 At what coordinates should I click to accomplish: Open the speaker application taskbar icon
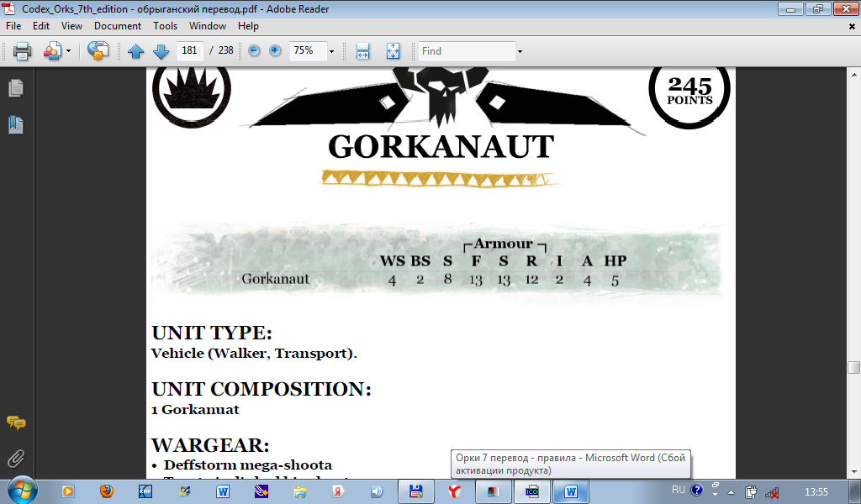tap(377, 491)
